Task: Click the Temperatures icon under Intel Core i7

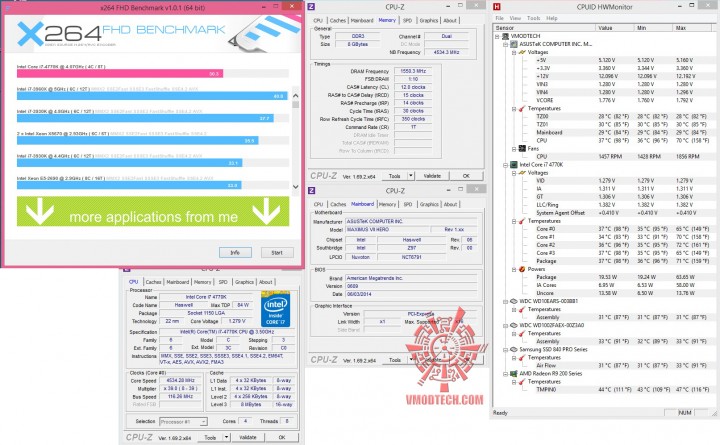Action: pyautogui.click(x=522, y=221)
